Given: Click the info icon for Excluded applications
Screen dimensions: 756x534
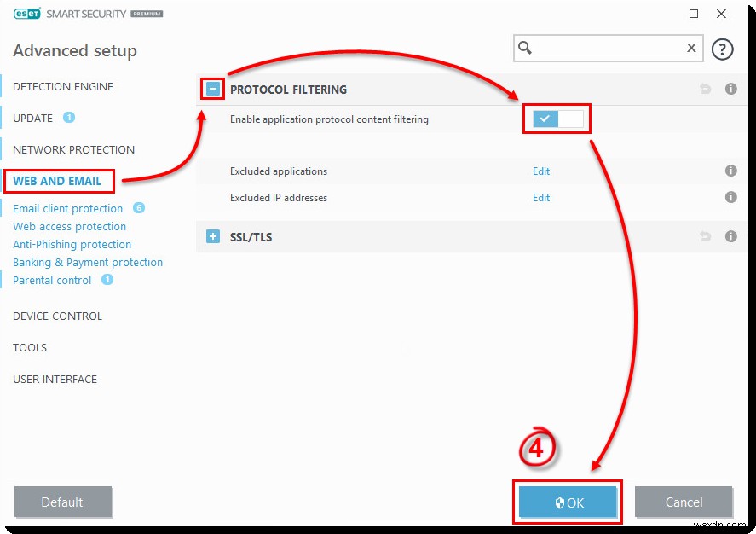Looking at the screenshot, I should click(730, 171).
